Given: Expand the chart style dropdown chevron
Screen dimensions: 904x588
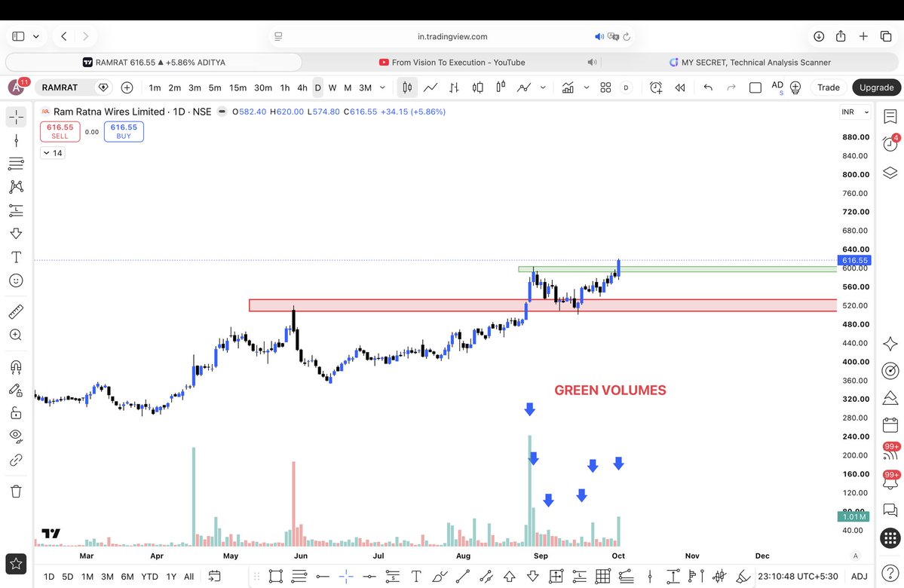Looking at the screenshot, I should pyautogui.click(x=543, y=87).
